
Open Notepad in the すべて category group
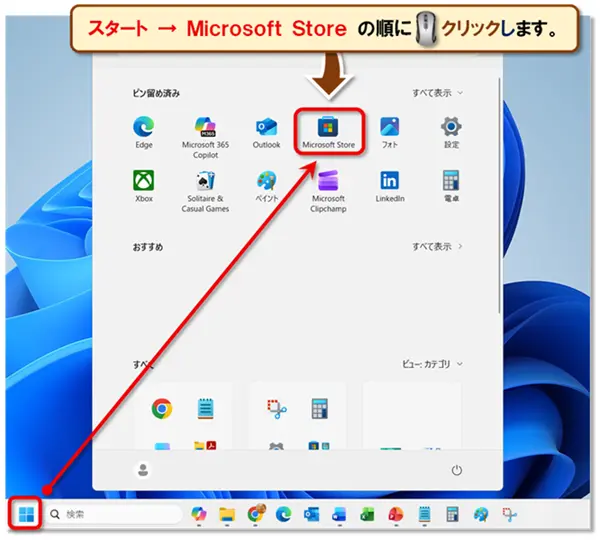click(205, 408)
